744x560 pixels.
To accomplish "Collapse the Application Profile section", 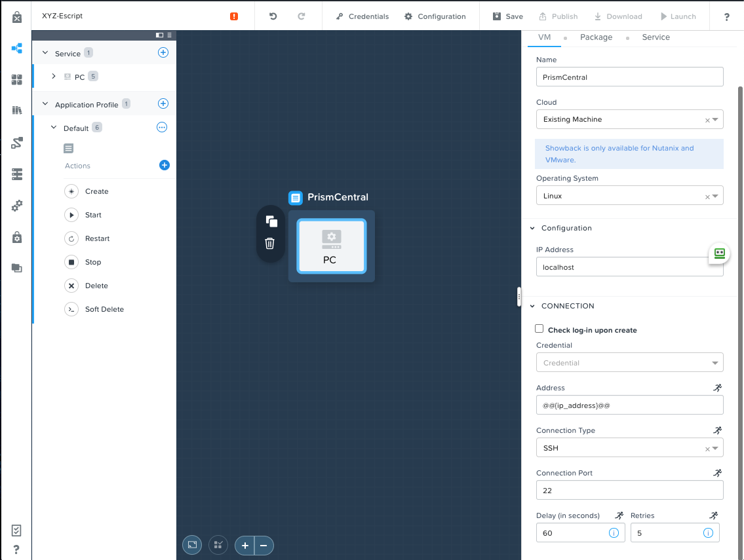I will click(45, 103).
